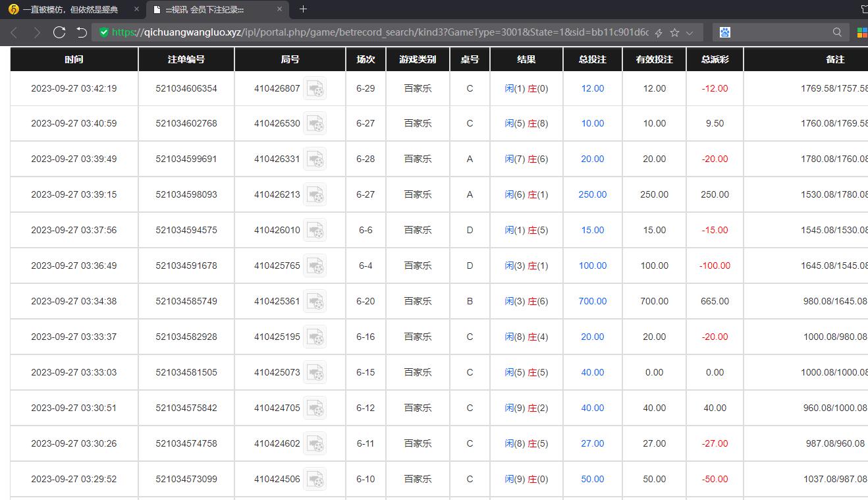Open a new tab with plus button
This screenshot has width=868, height=500.
303,9
